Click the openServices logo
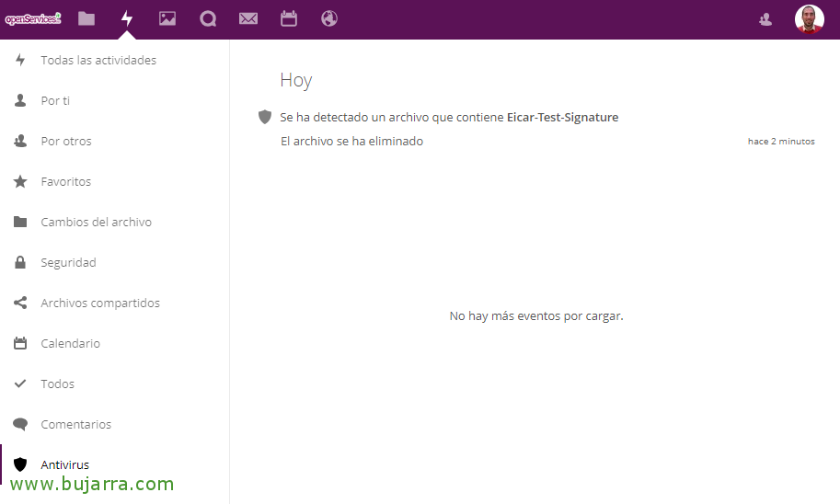The height and width of the screenshot is (504, 840). [x=33, y=18]
